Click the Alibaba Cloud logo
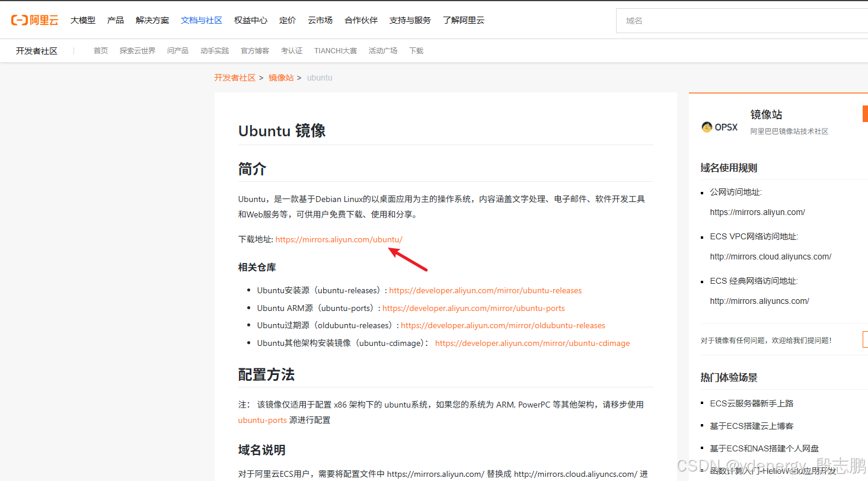The height and width of the screenshot is (481, 868). 34,20
